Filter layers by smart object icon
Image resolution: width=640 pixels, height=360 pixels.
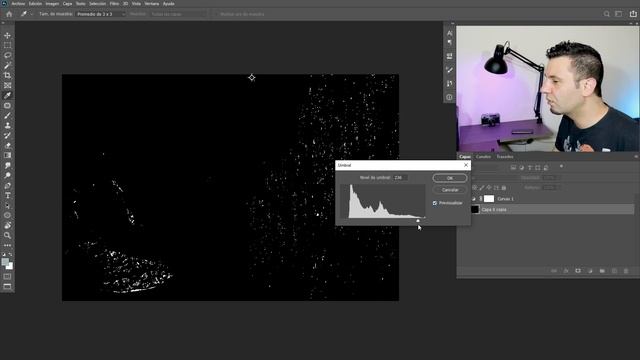pyautogui.click(x=546, y=168)
